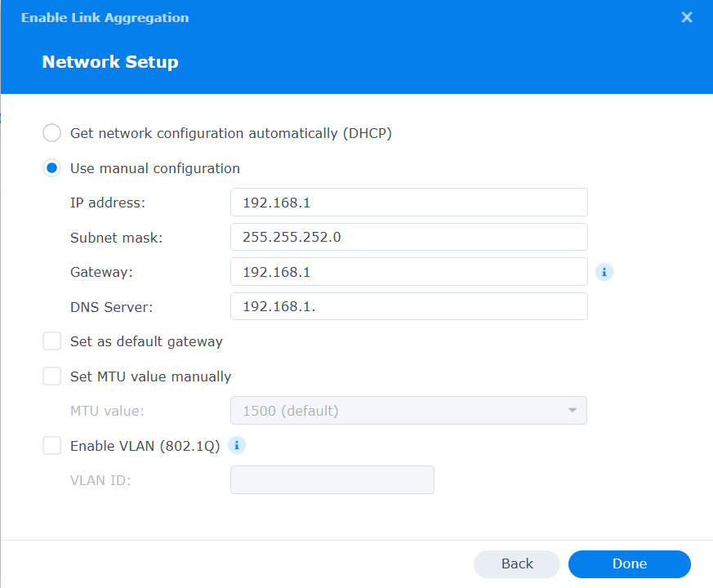713x588 pixels.
Task: Click the DHCP option label text
Action: tap(231, 133)
